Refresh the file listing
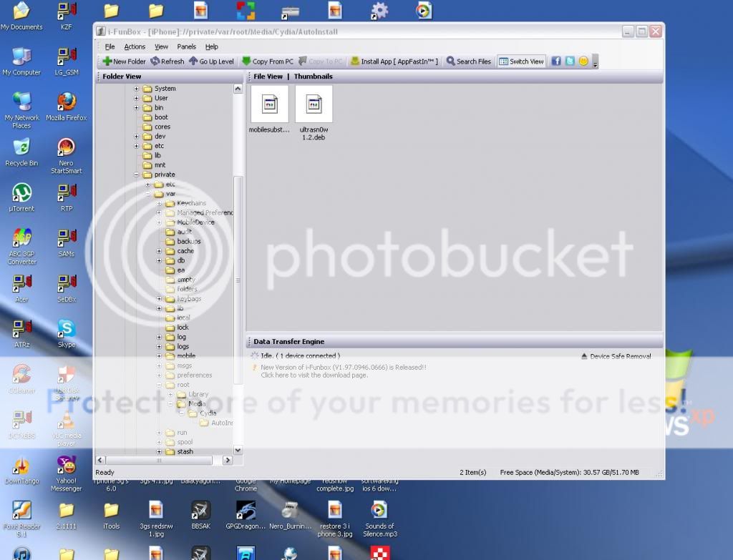Image resolution: width=733 pixels, height=560 pixels. pyautogui.click(x=167, y=62)
